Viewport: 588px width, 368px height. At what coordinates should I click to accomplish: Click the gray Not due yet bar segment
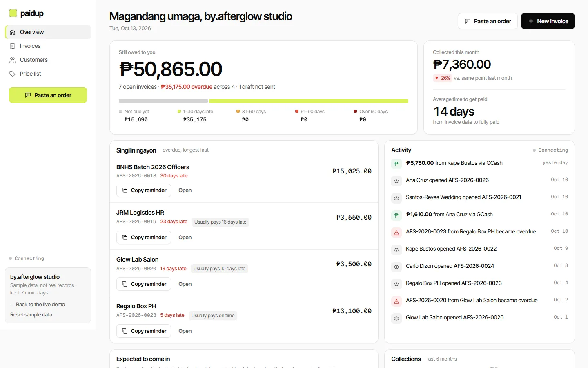163,101
